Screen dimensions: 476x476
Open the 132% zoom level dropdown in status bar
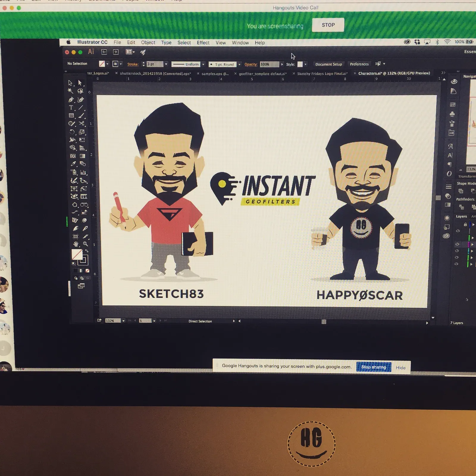coord(123,321)
